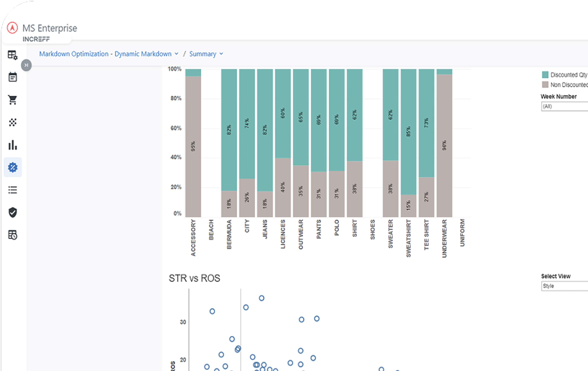Open the list view sidebar icon

[12, 190]
